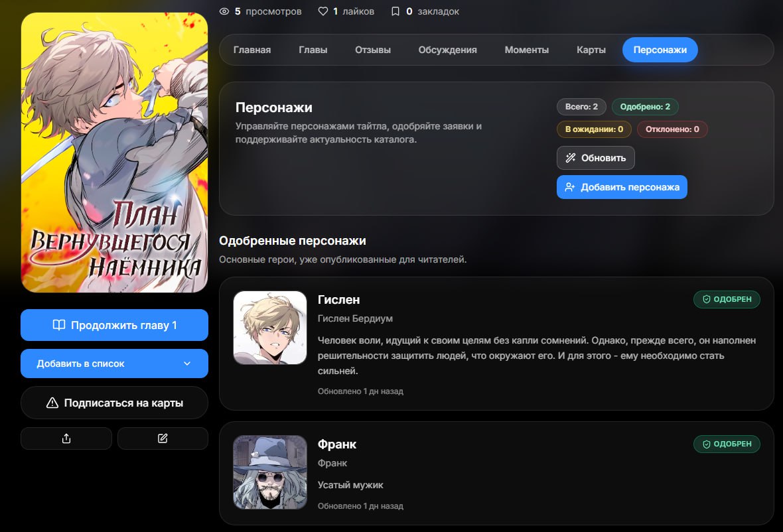Click the 1 лайков counter text

point(354,11)
